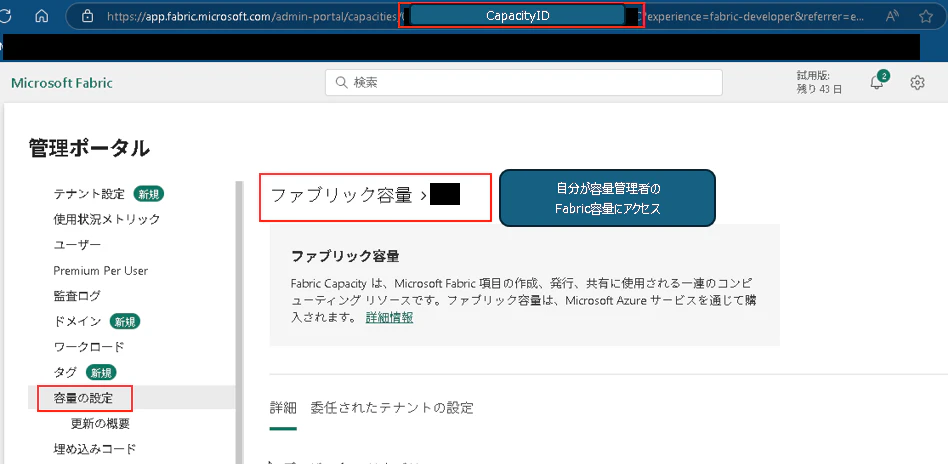
Task: Click the site lock icon in address bar
Action: 87,16
